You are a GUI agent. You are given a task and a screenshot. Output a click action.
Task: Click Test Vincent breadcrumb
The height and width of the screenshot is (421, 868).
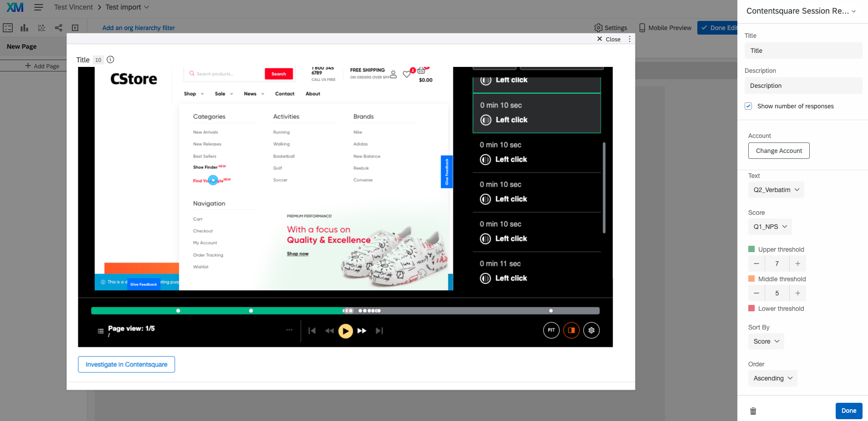pos(73,7)
